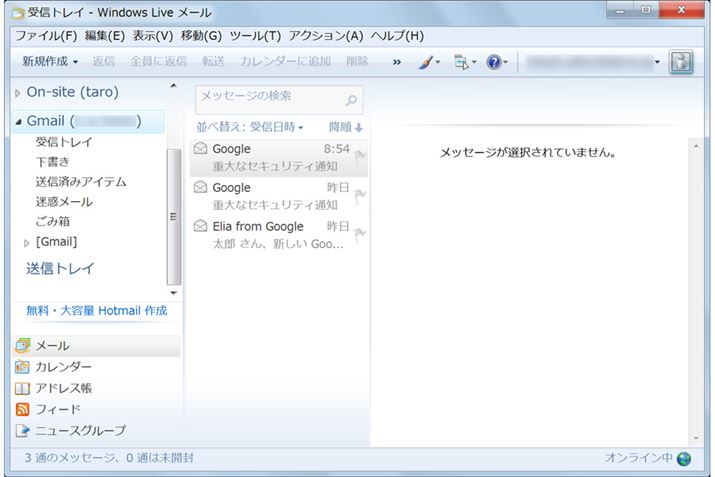Image resolution: width=715 pixels, height=477 pixels.
Task: Click envelope icon of Google 8:54 message
Action: pos(200,148)
